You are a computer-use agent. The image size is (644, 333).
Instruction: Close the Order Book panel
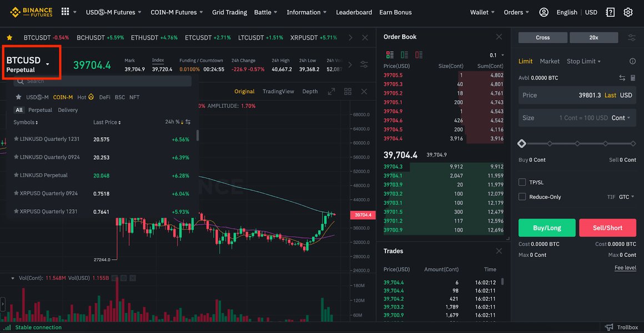(499, 37)
